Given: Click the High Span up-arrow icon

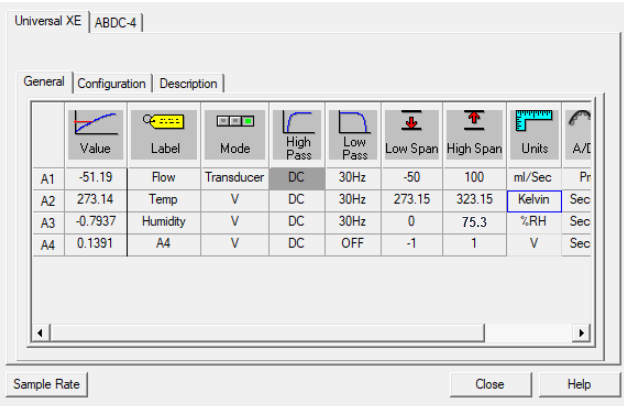Looking at the screenshot, I should pyautogui.click(x=474, y=122).
